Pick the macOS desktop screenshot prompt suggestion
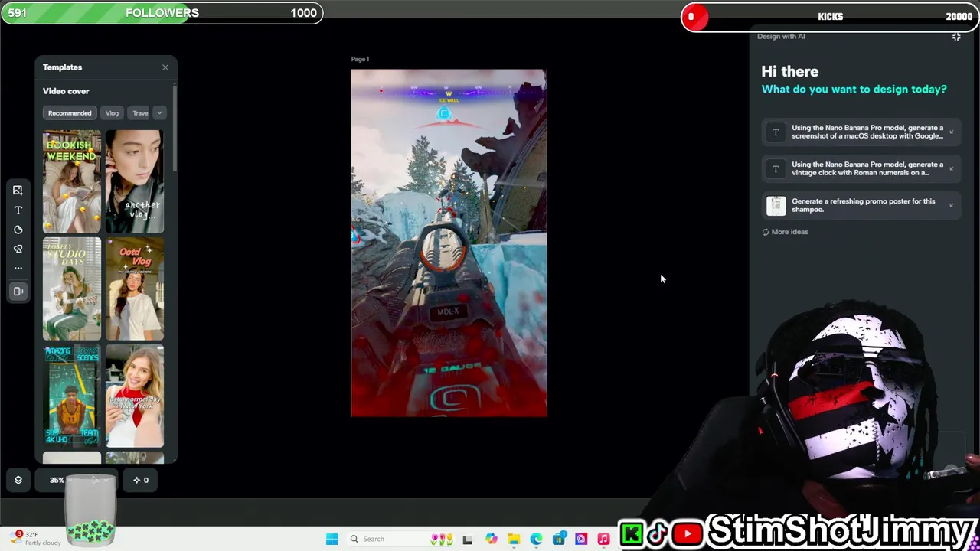 coord(861,132)
